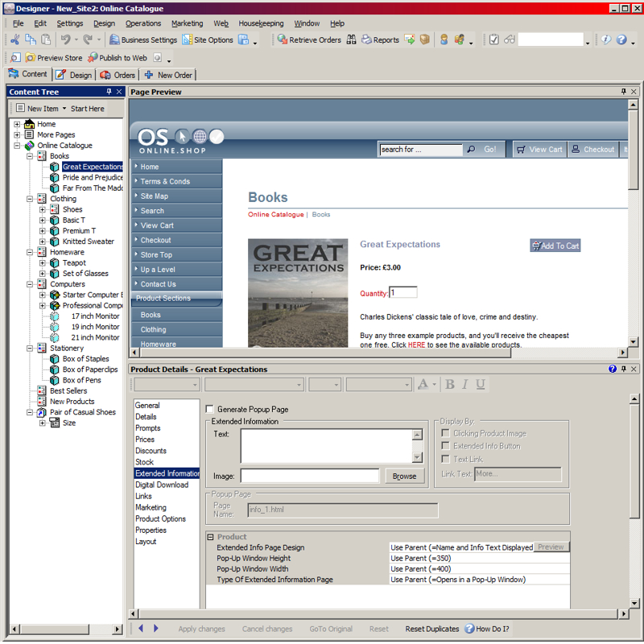Screen dimensions: 644x644
Task: Click the next record right arrow
Action: point(155,629)
